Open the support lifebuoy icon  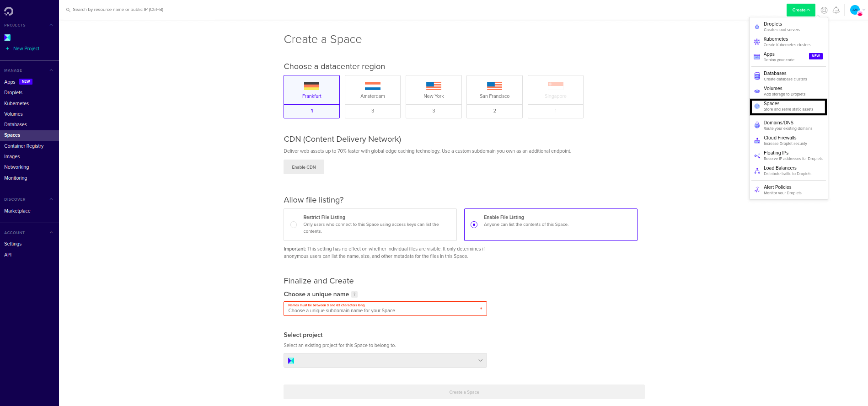824,10
